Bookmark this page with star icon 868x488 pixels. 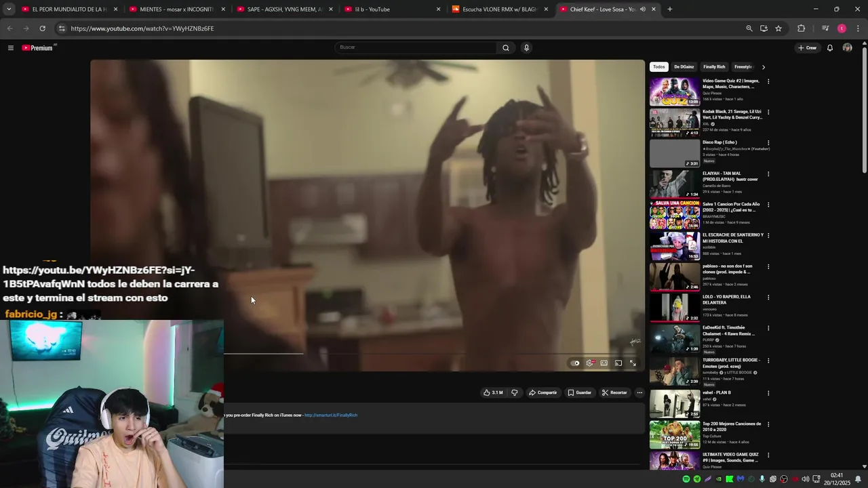click(778, 28)
